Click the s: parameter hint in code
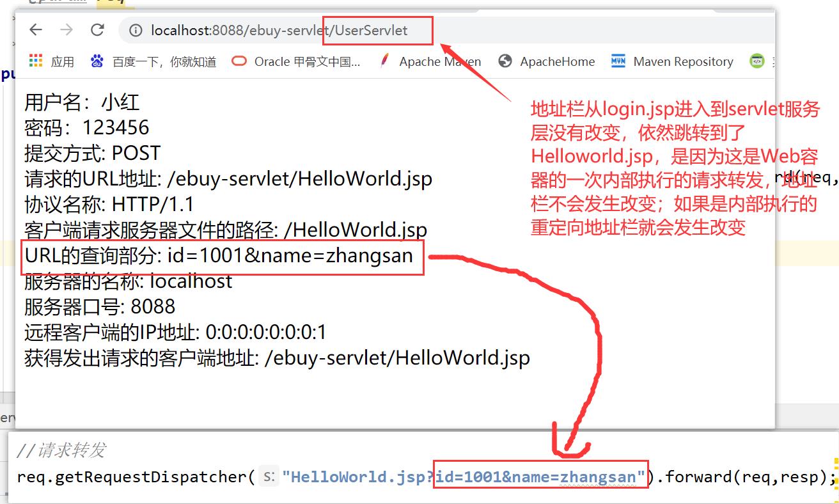The height and width of the screenshot is (504, 839). (x=269, y=477)
